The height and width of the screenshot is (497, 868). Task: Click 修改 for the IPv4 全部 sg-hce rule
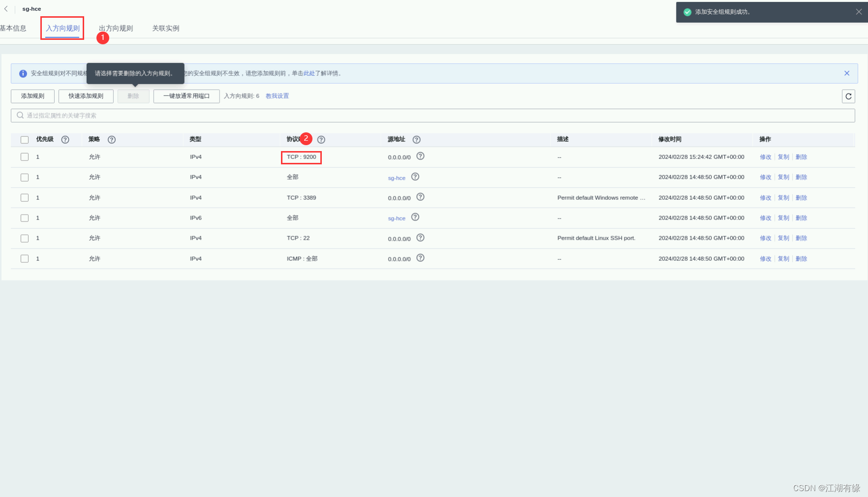(766, 177)
